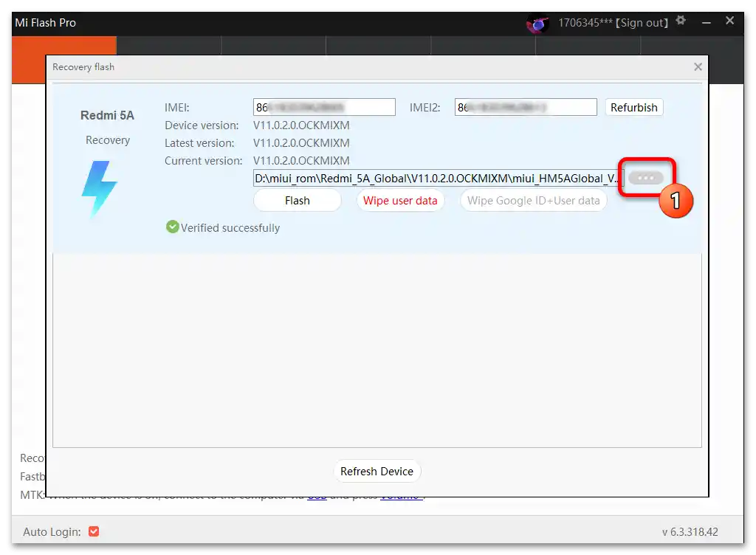Click the blue lightning recovery icon
Viewport: 756px width, 555px height.
click(99, 188)
